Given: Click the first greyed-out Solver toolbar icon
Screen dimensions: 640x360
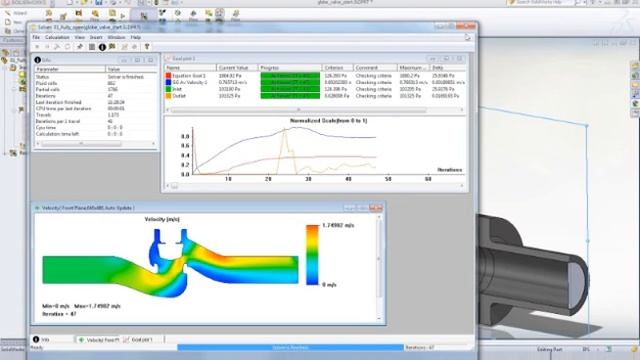Looking at the screenshot, I should click(37, 47).
